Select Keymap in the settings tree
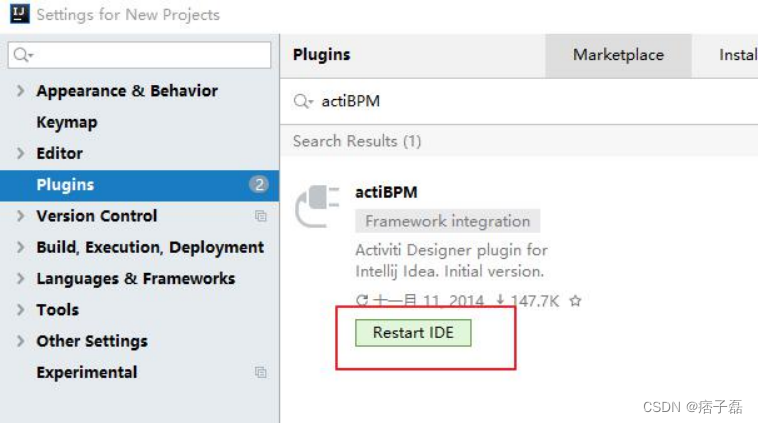 pos(66,122)
